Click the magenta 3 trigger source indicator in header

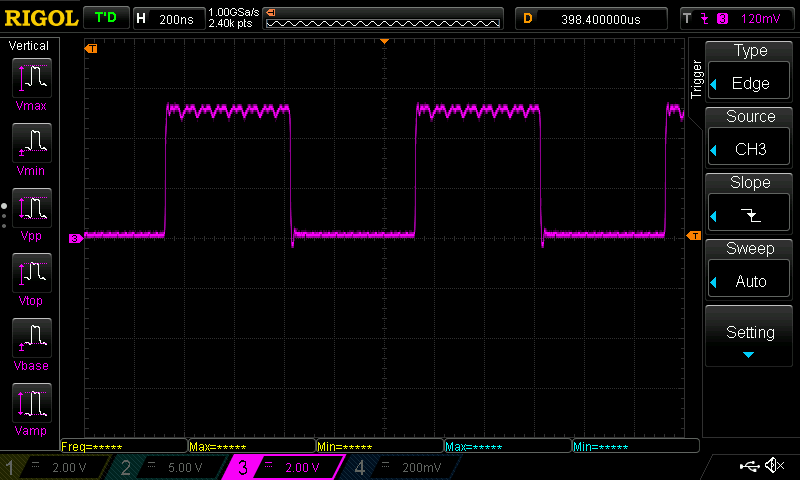pos(722,19)
